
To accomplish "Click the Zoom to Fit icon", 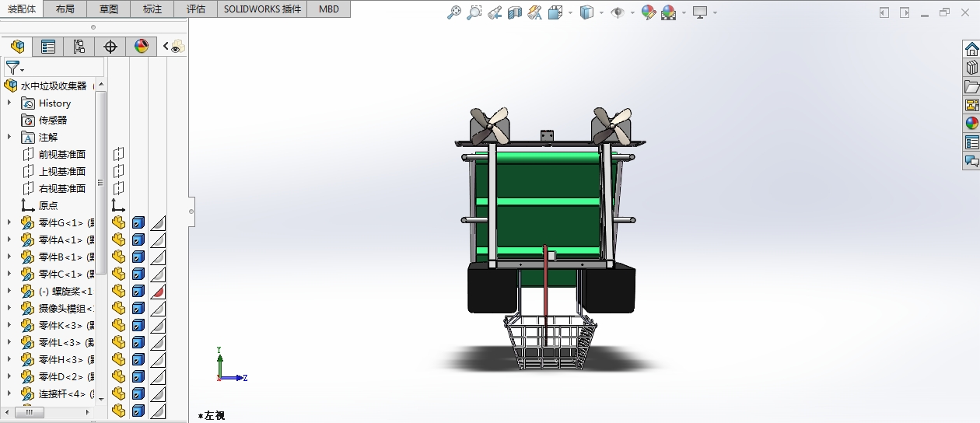I will click(x=455, y=12).
